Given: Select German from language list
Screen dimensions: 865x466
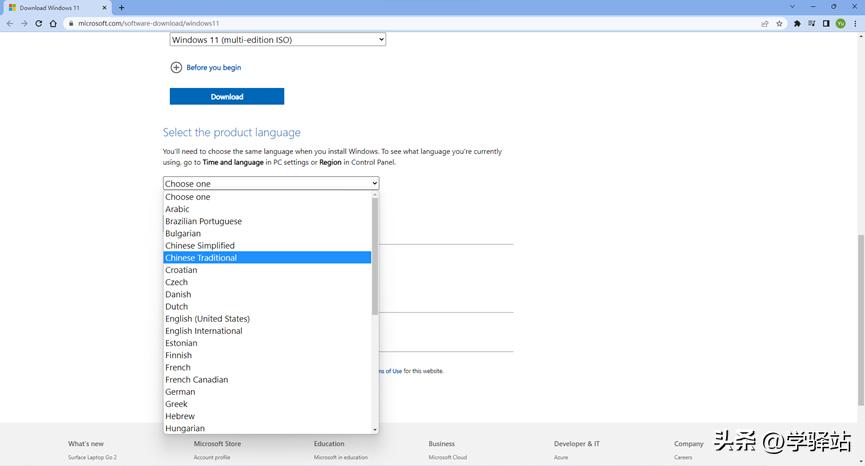Looking at the screenshot, I should 267,392.
